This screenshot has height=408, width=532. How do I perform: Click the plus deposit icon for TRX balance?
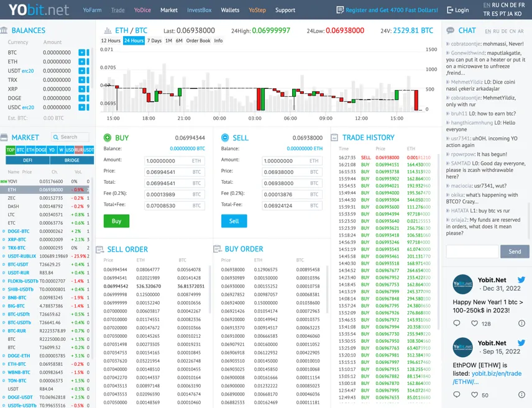point(81,79)
